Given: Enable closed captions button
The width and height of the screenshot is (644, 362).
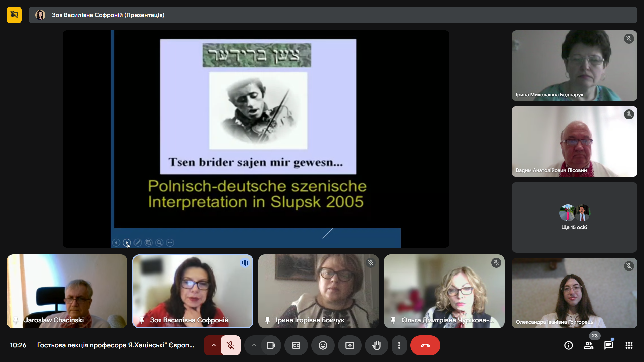Looking at the screenshot, I should (296, 345).
